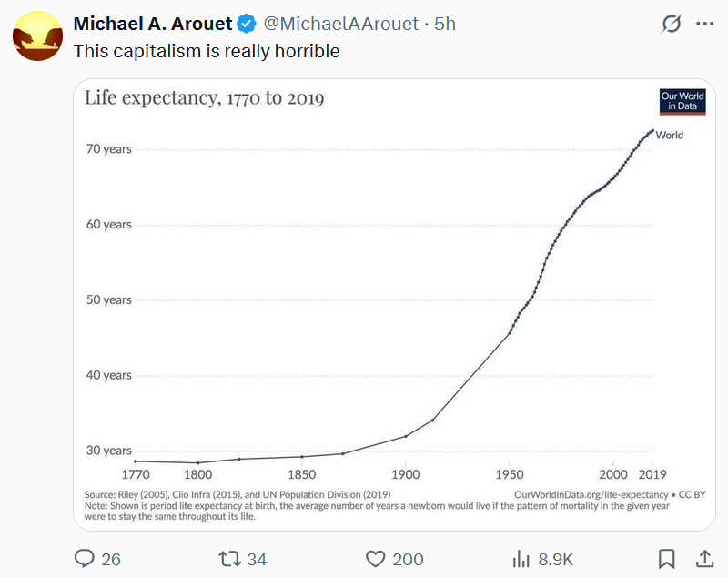
Task: Click the 200 likes count
Action: coord(408,559)
